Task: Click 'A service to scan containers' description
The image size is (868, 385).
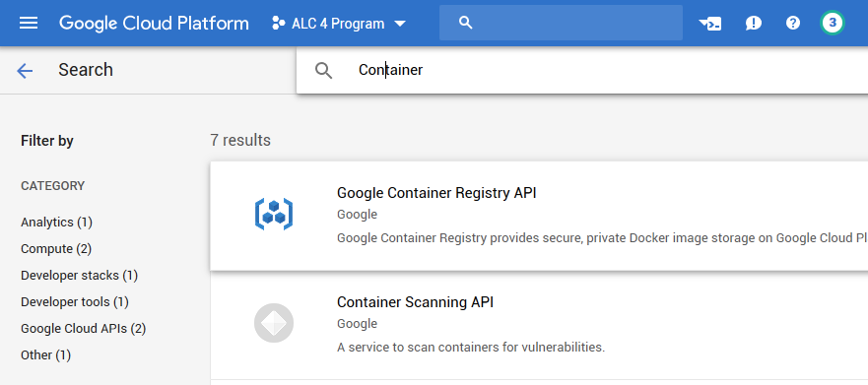Action: 471,347
